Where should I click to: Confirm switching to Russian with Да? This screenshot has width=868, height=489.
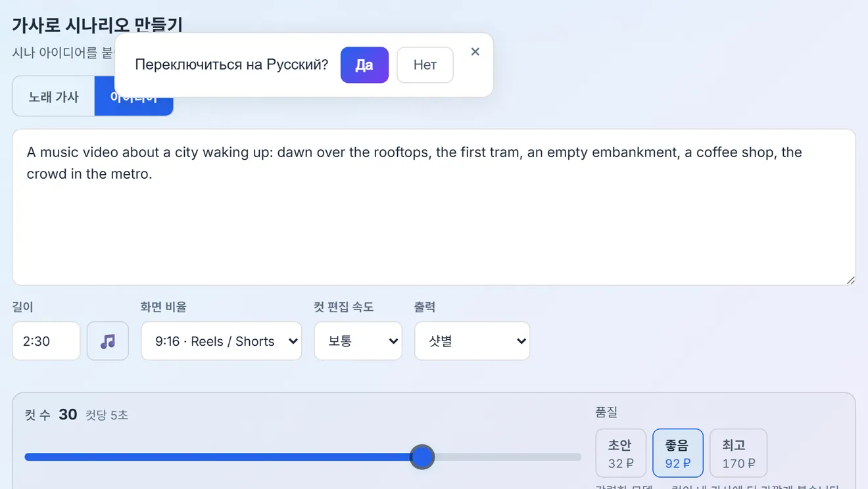click(364, 65)
